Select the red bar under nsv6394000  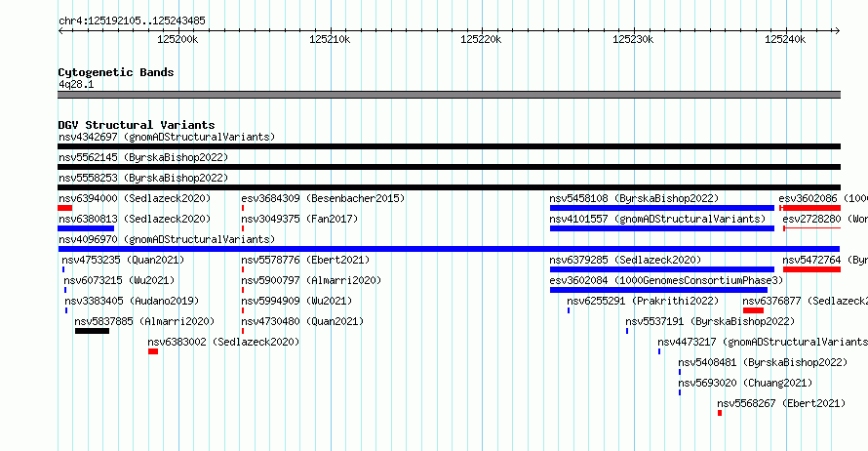(x=64, y=208)
